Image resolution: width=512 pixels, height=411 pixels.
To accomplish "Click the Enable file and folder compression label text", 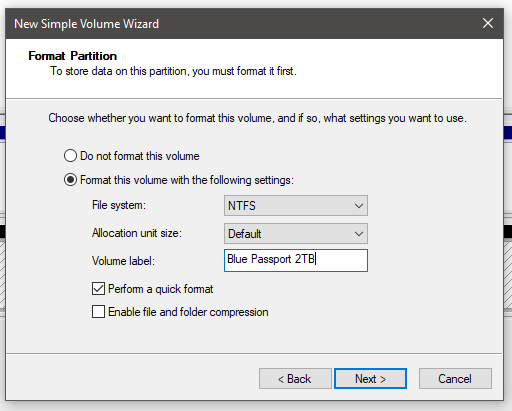I will 188,312.
